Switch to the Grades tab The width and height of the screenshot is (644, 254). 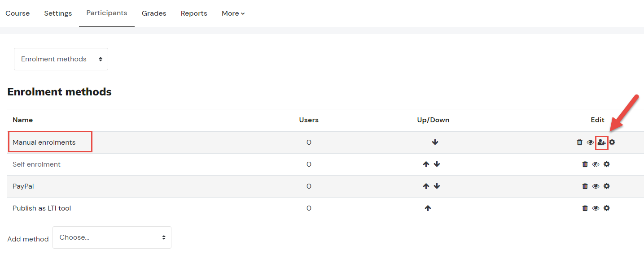click(154, 13)
